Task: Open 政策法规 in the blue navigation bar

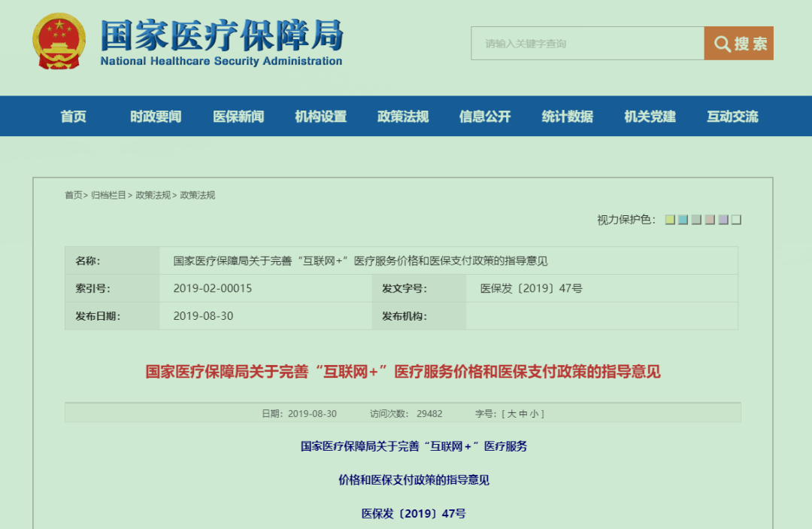Action: (x=403, y=117)
